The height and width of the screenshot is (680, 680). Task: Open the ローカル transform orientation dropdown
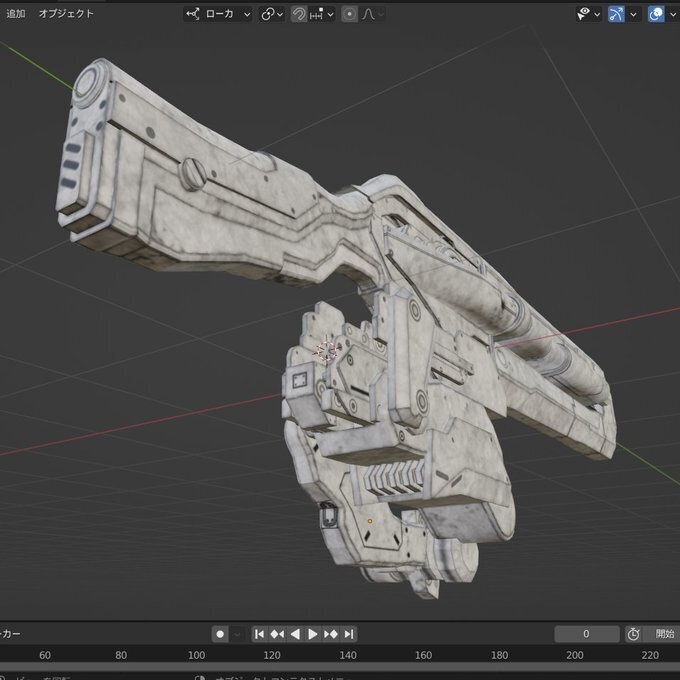[x=218, y=14]
